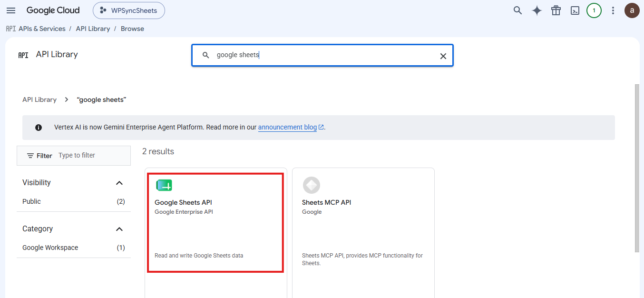The width and height of the screenshot is (644, 298).
Task: Open the main navigation hamburger menu
Action: [x=11, y=10]
